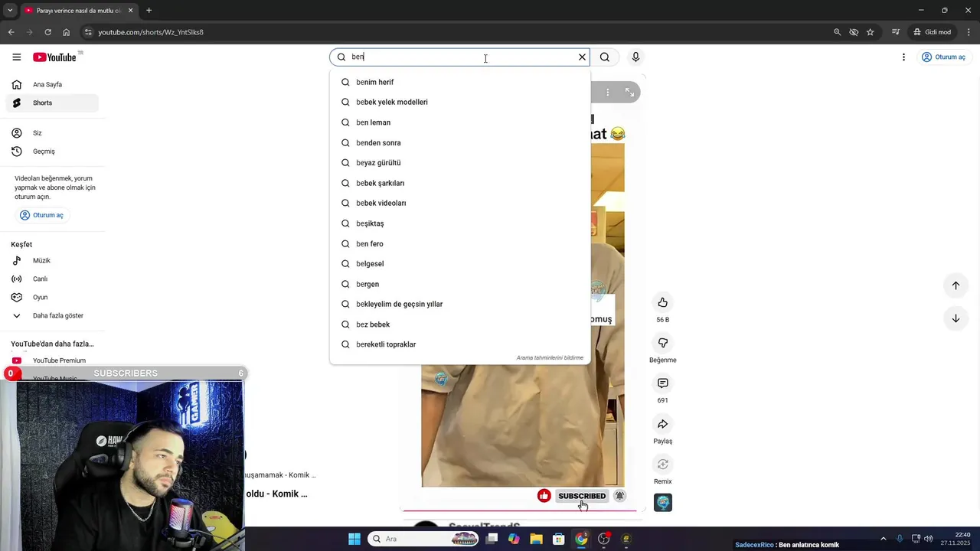Open a new browser tab
The image size is (980, 551).
coord(149,11)
